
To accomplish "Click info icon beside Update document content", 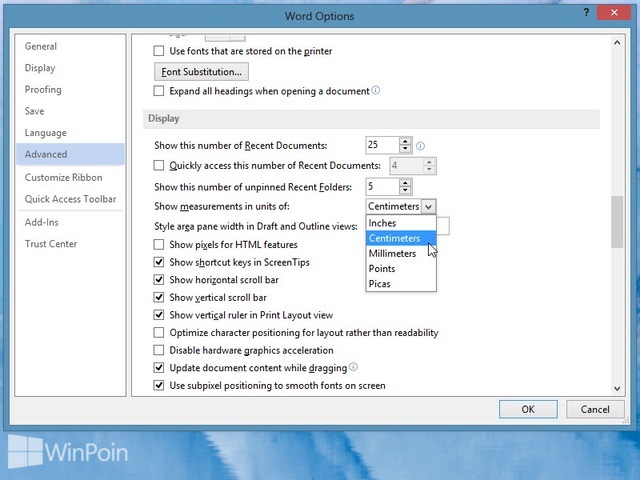I will (353, 367).
